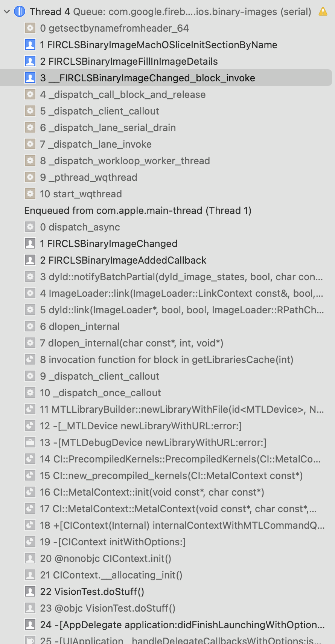The image size is (335, 644).
Task: Click the briefcase icon beside MTLDebugDevice newLibraryWithURL
Action: [30, 443]
